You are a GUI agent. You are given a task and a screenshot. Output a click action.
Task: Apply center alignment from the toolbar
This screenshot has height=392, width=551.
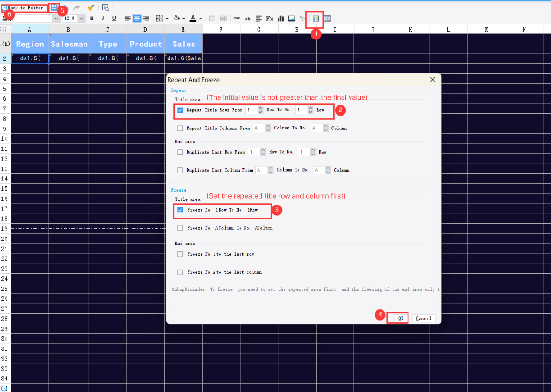(x=136, y=18)
